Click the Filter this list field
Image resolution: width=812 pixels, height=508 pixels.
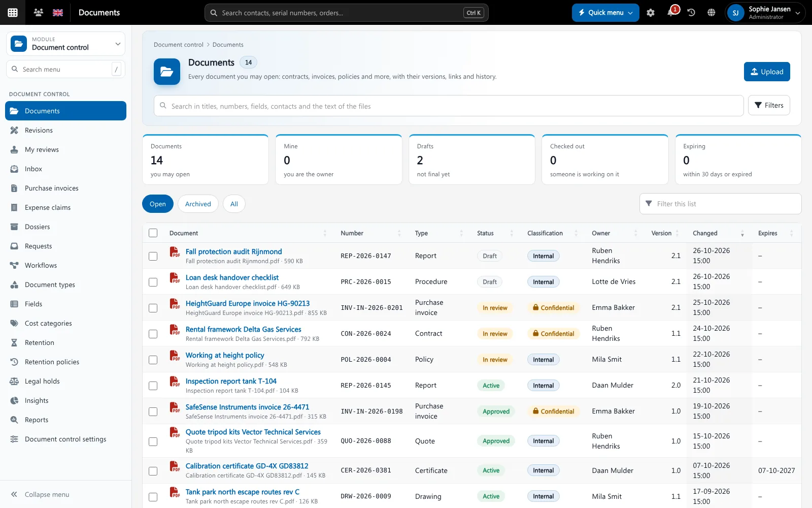(x=720, y=204)
